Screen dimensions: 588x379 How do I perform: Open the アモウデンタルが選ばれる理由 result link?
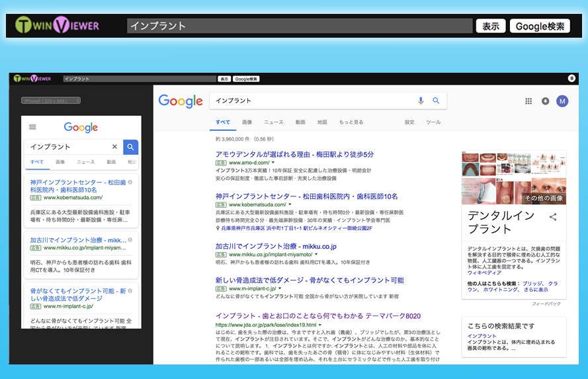point(294,154)
